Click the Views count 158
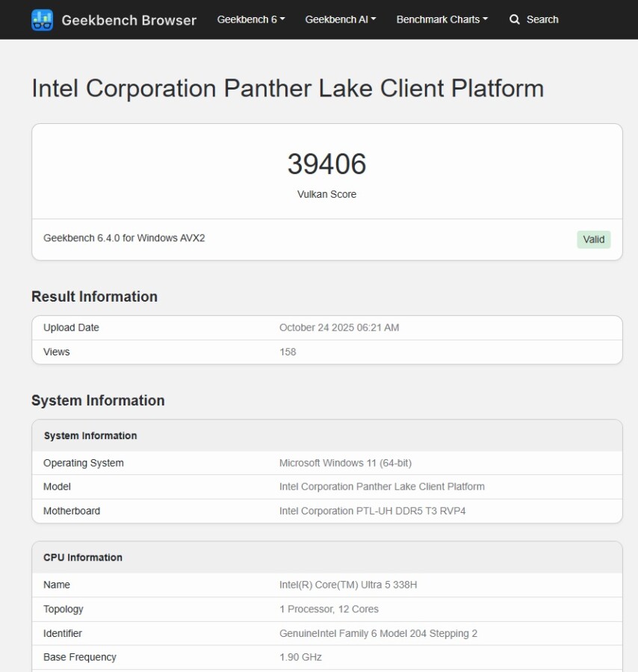This screenshot has height=672, width=638. tap(288, 352)
